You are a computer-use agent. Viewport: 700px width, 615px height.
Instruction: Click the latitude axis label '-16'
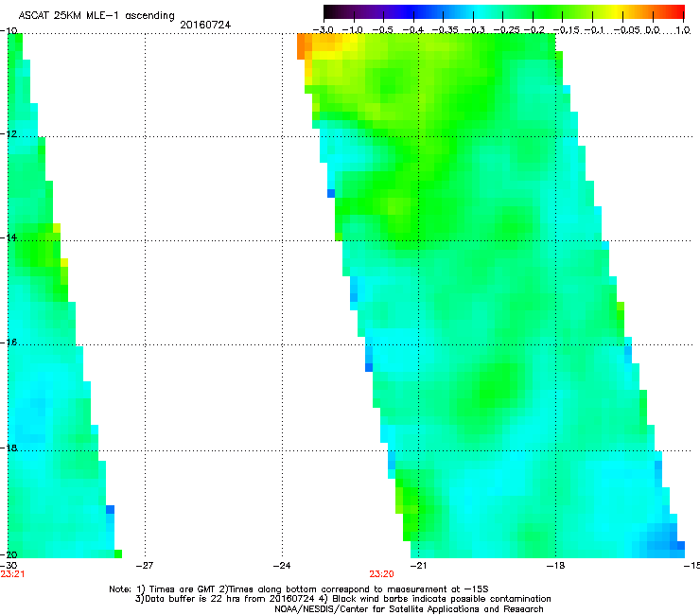[x=9, y=343]
